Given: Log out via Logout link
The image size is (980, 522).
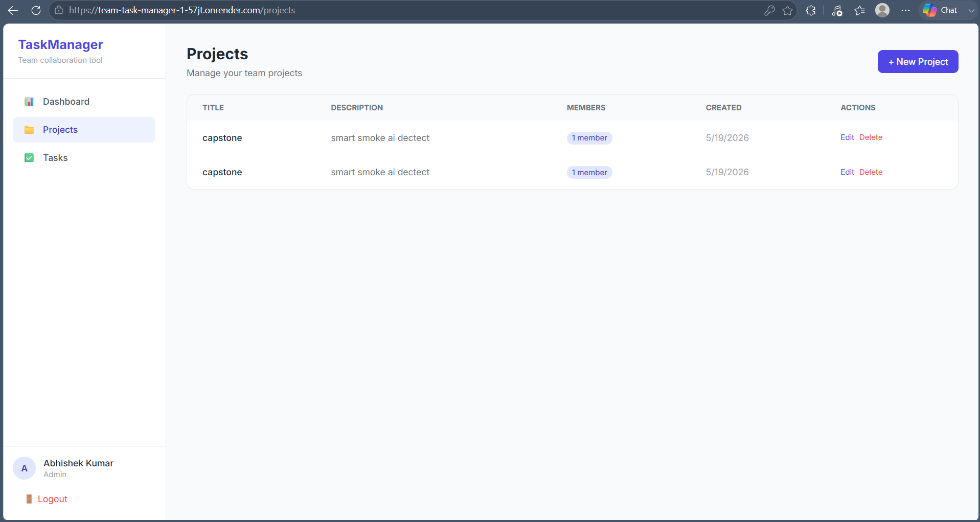Looking at the screenshot, I should pos(52,499).
